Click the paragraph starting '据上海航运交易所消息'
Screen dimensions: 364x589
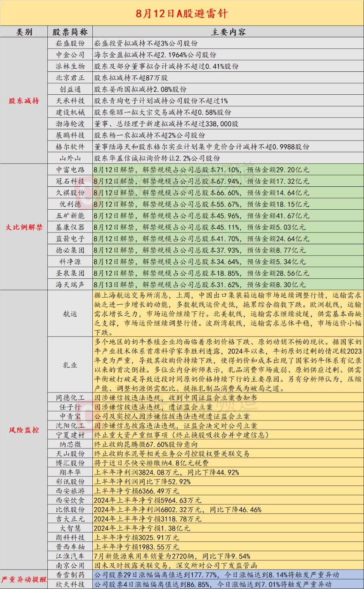228,314
